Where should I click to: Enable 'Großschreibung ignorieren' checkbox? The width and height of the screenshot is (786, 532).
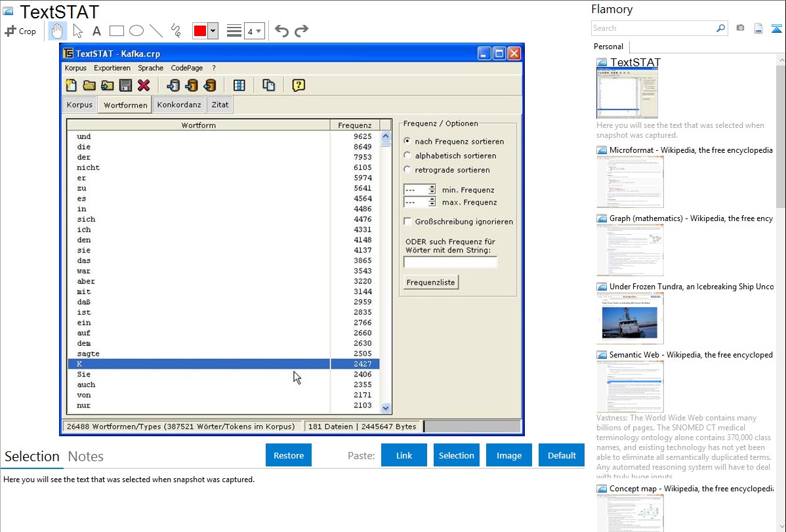[407, 222]
